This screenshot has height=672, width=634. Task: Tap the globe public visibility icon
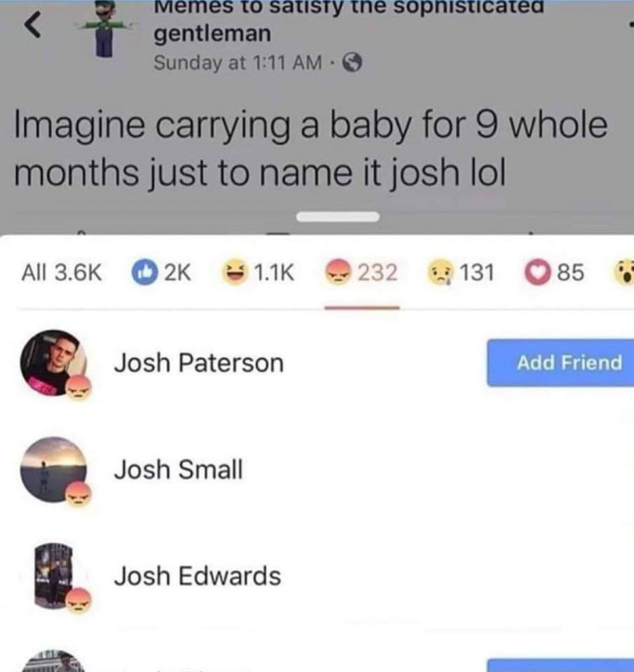click(353, 63)
